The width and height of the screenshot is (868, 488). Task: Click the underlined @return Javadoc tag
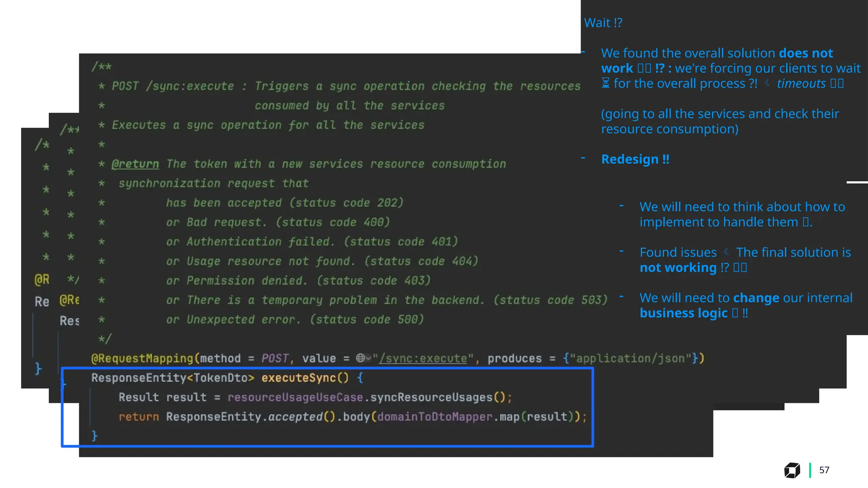(135, 164)
